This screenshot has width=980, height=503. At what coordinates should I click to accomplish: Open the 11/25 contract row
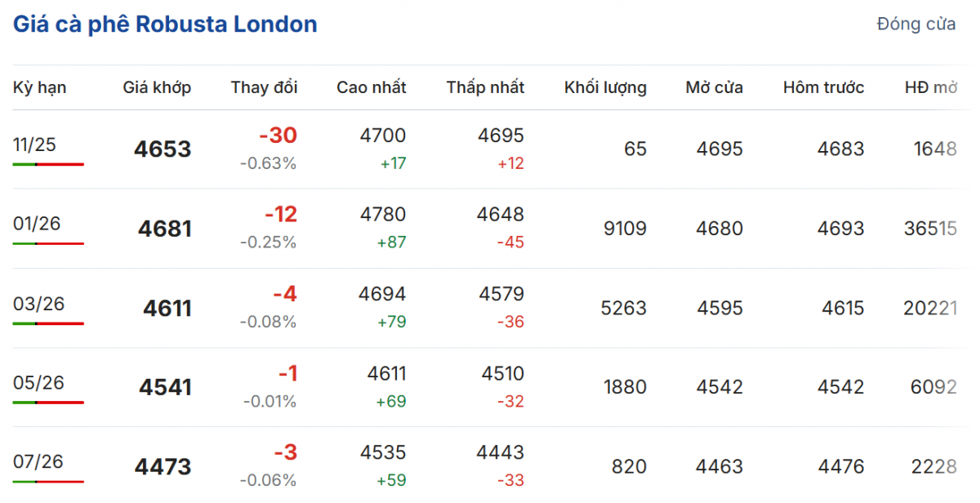click(x=35, y=145)
